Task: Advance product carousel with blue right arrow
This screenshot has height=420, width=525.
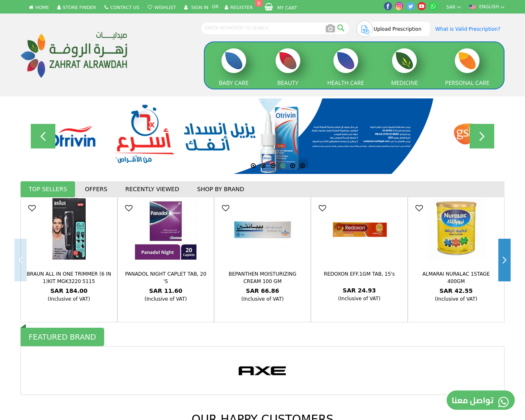Action: [x=504, y=260]
